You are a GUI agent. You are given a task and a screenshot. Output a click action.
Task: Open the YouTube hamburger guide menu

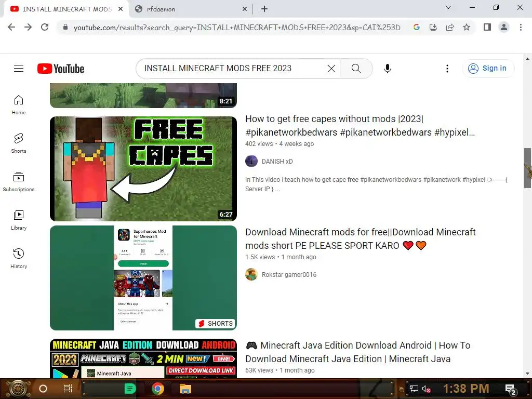pos(19,69)
